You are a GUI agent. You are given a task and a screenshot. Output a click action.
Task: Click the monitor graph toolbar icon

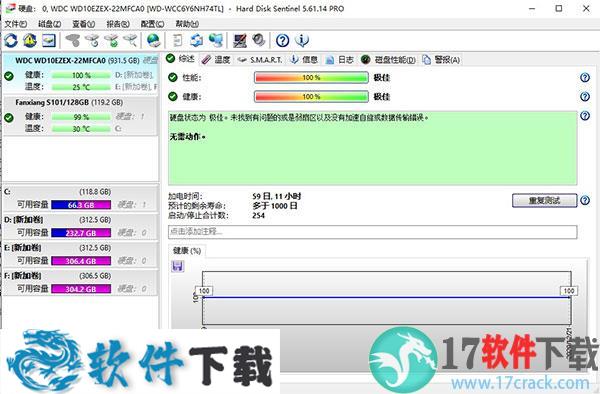(x=240, y=40)
